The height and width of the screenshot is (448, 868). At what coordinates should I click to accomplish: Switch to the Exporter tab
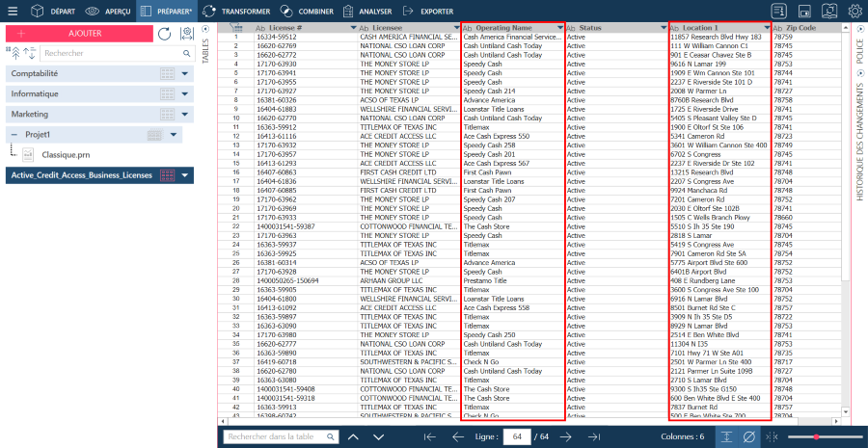point(429,11)
